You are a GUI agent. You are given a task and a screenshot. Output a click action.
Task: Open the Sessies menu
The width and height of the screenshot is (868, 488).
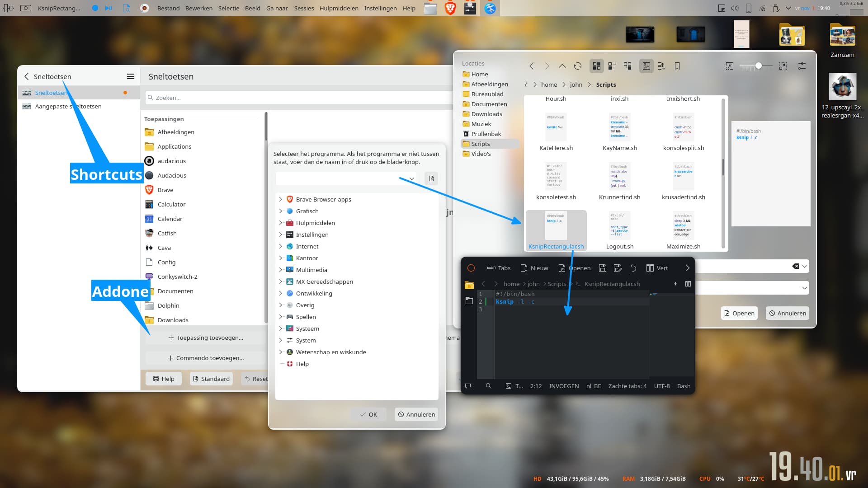tap(304, 8)
